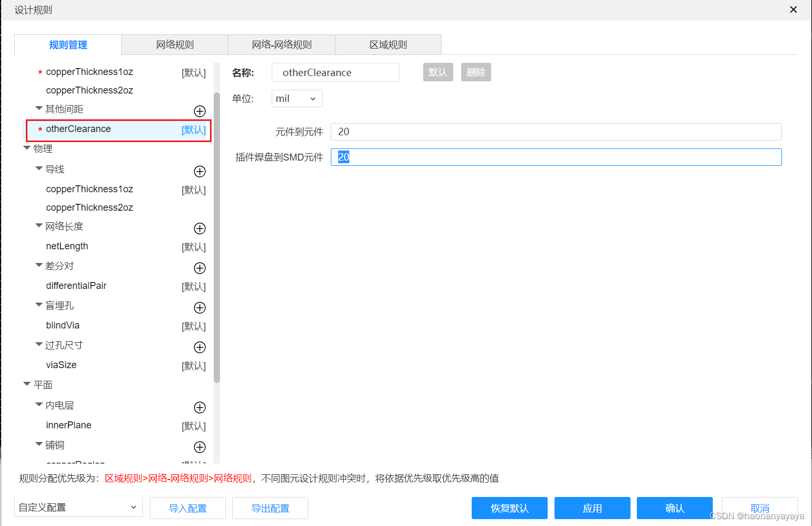Add a new 盲埋孔 rule
The height and width of the screenshot is (526, 812).
tap(199, 307)
